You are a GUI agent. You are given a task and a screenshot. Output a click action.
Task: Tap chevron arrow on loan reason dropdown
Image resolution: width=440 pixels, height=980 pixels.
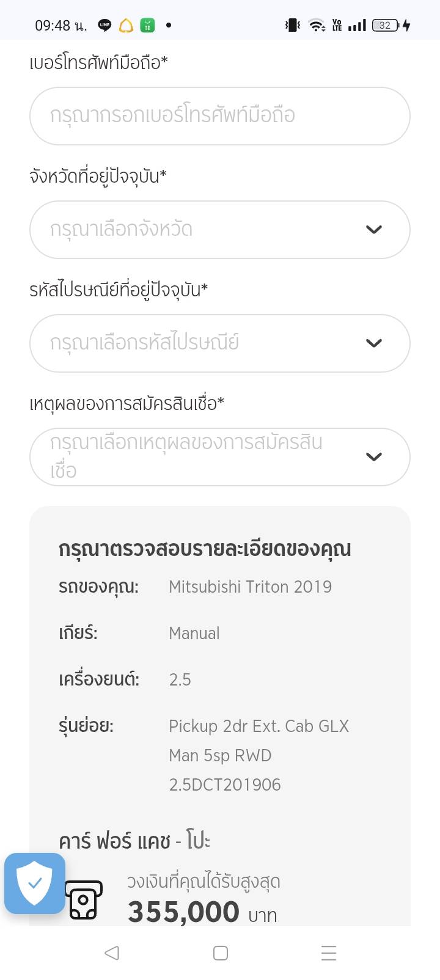[373, 457]
